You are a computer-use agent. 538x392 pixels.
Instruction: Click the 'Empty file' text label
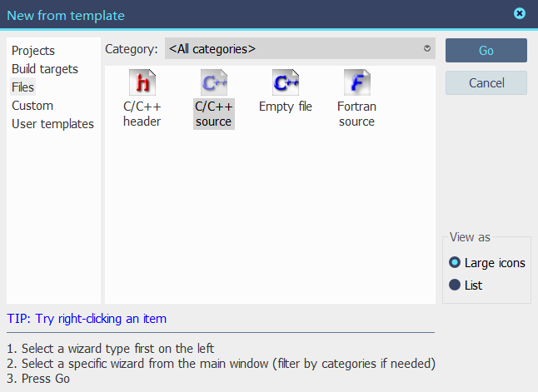pos(286,107)
